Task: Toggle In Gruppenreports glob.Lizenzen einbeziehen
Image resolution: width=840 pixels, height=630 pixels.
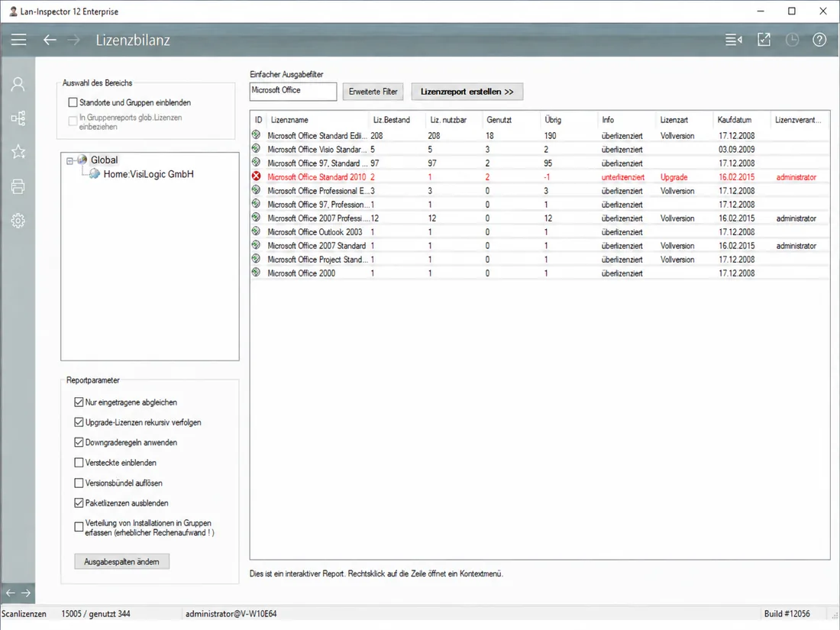Action: 73,121
